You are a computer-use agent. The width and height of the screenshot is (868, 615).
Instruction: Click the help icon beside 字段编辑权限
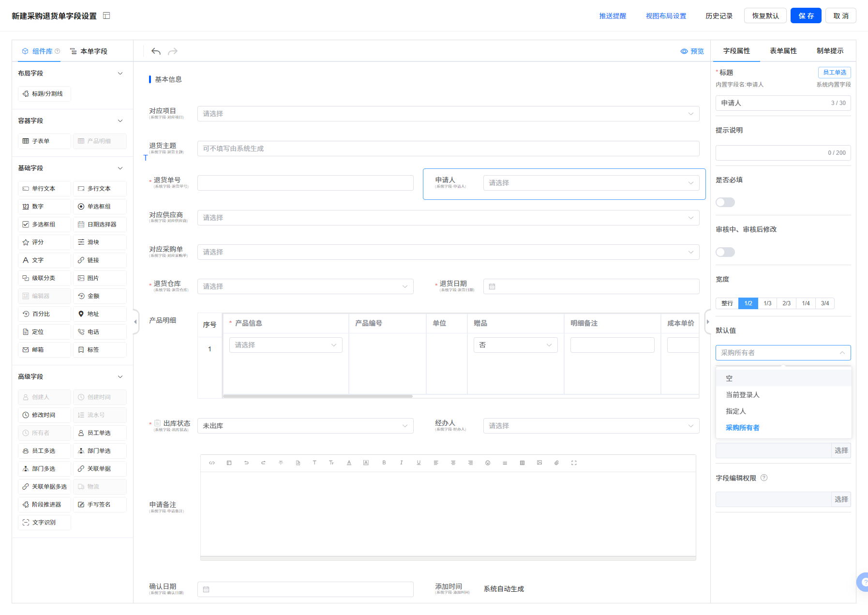[764, 478]
